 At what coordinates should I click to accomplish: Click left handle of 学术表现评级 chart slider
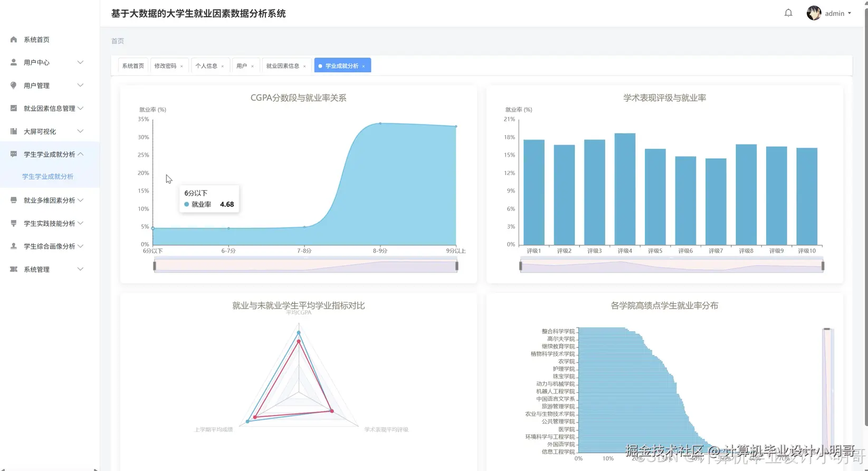[521, 266]
